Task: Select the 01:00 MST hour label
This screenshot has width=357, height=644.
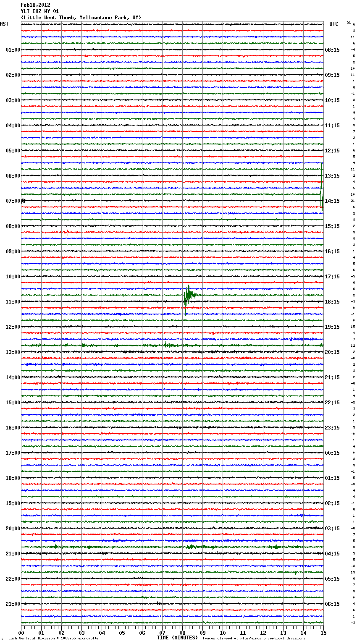Action: [x=13, y=50]
